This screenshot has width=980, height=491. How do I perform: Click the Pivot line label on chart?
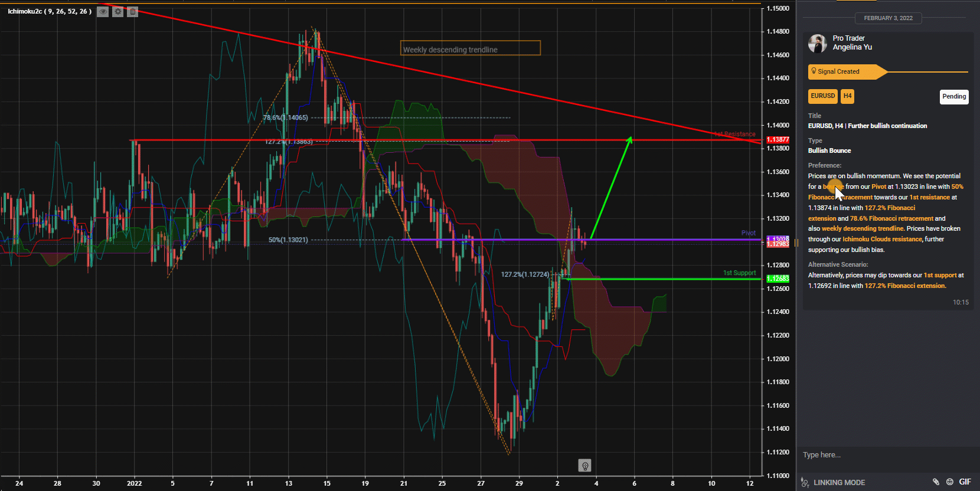(749, 233)
